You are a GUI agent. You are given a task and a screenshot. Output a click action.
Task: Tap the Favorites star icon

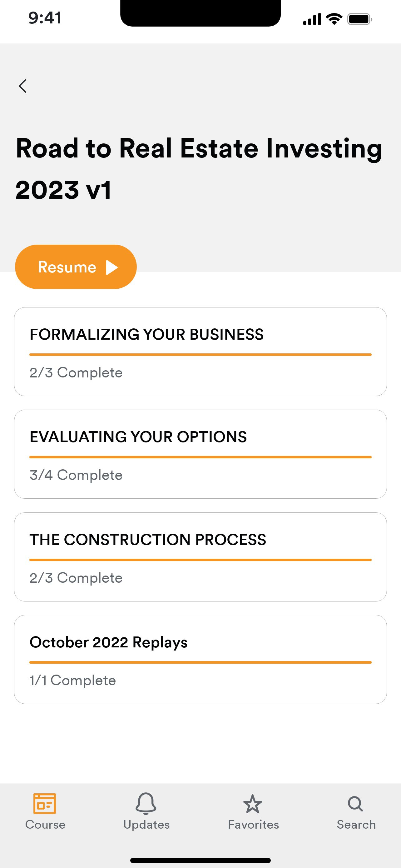click(x=253, y=804)
